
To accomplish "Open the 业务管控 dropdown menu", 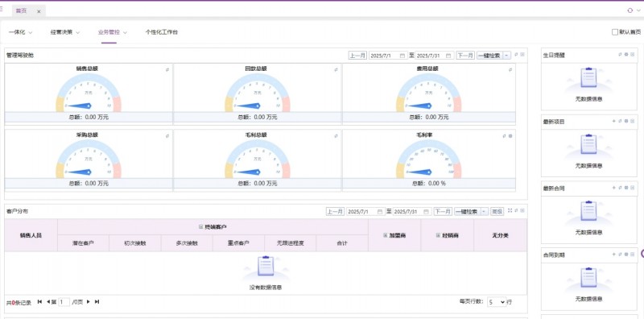I will (x=113, y=32).
